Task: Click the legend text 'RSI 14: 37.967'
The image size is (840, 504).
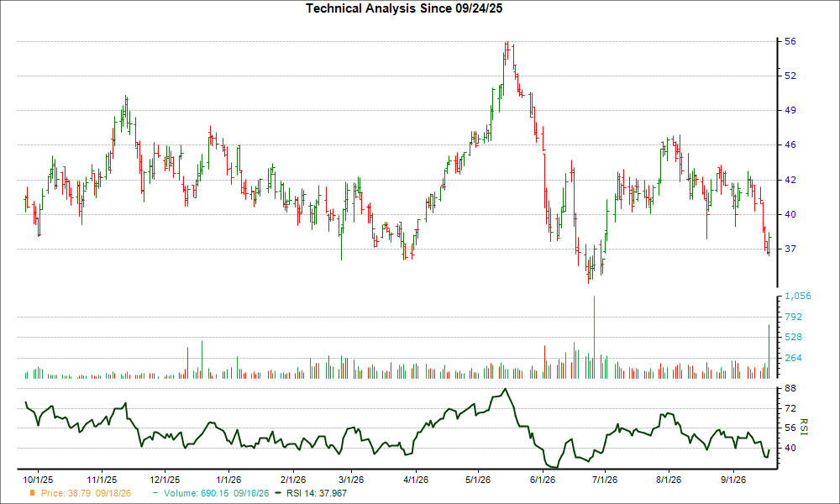Action: 317,493
